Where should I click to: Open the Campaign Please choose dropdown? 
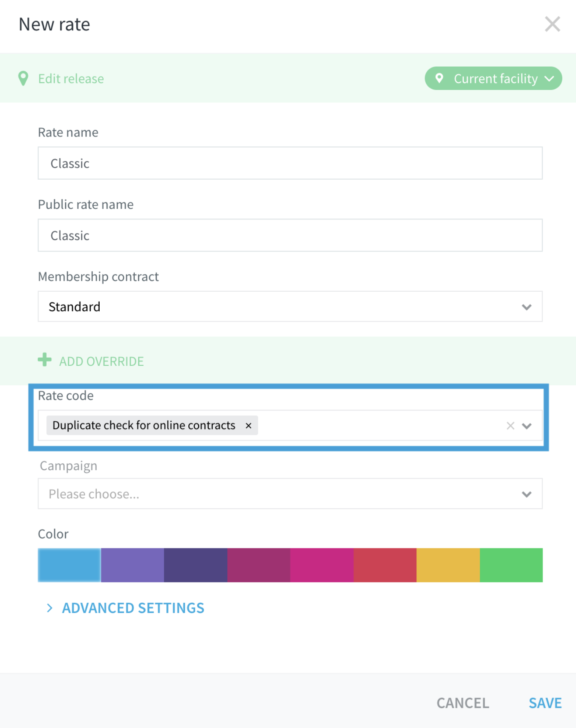(x=290, y=494)
